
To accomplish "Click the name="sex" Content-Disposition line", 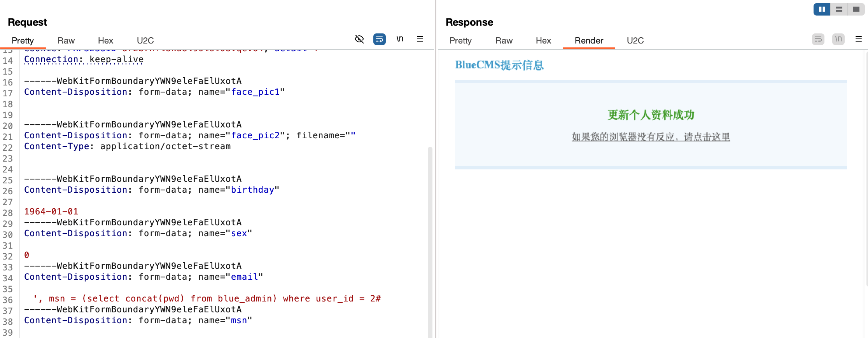I will (x=138, y=233).
